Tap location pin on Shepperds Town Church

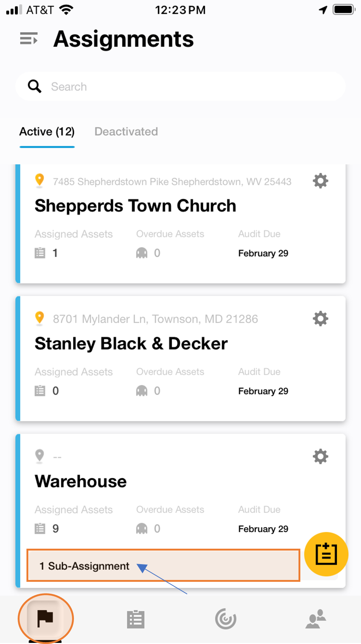click(39, 181)
